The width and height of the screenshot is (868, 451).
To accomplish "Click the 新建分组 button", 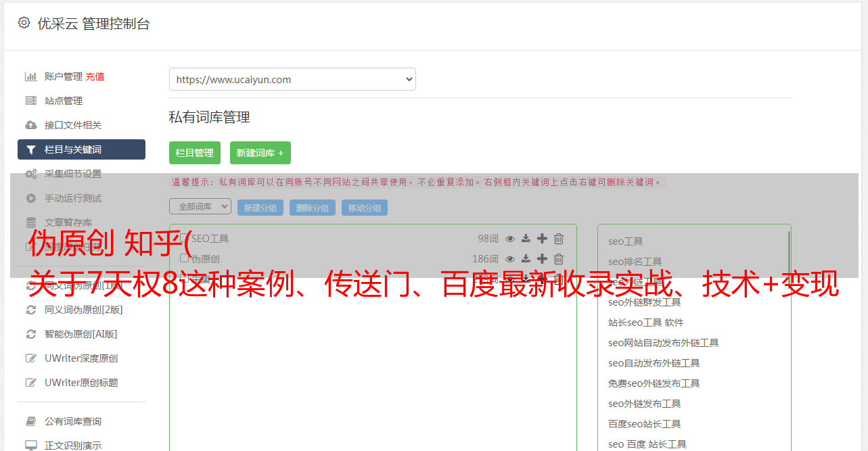I will [260, 208].
